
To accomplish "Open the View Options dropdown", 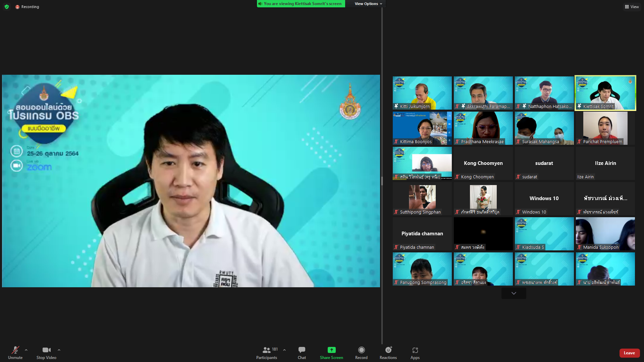I will click(368, 4).
